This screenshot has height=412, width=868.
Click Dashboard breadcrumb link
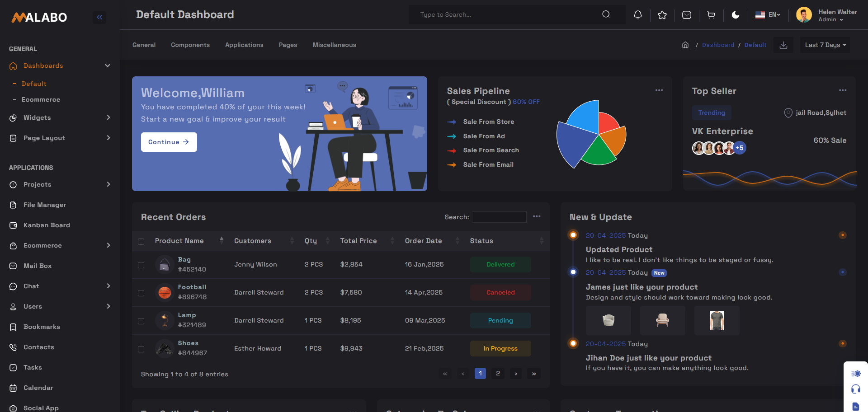pos(718,45)
